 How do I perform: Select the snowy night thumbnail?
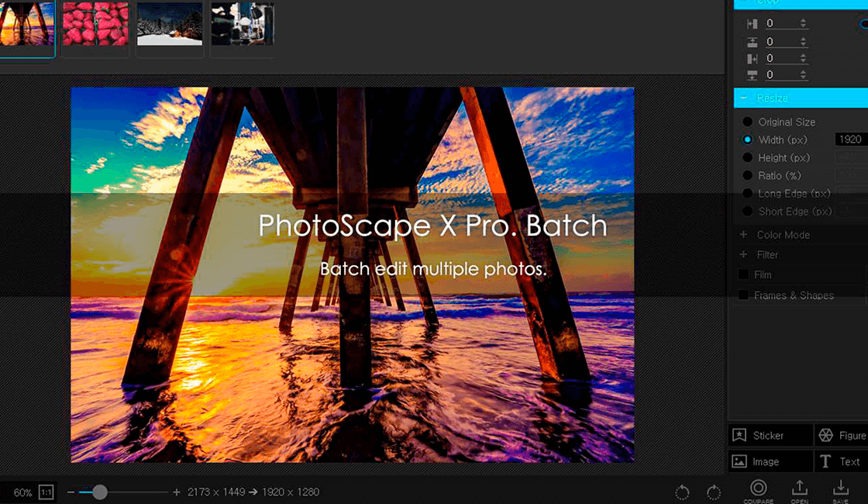click(170, 23)
